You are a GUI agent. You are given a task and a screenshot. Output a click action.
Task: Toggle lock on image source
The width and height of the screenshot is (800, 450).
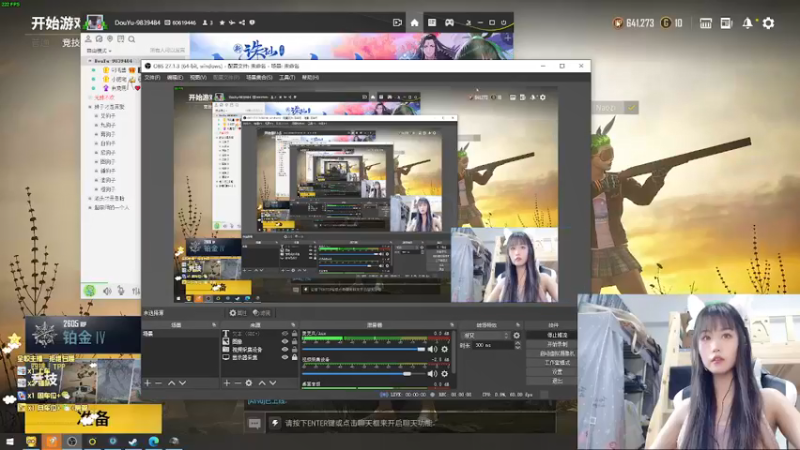[294, 341]
